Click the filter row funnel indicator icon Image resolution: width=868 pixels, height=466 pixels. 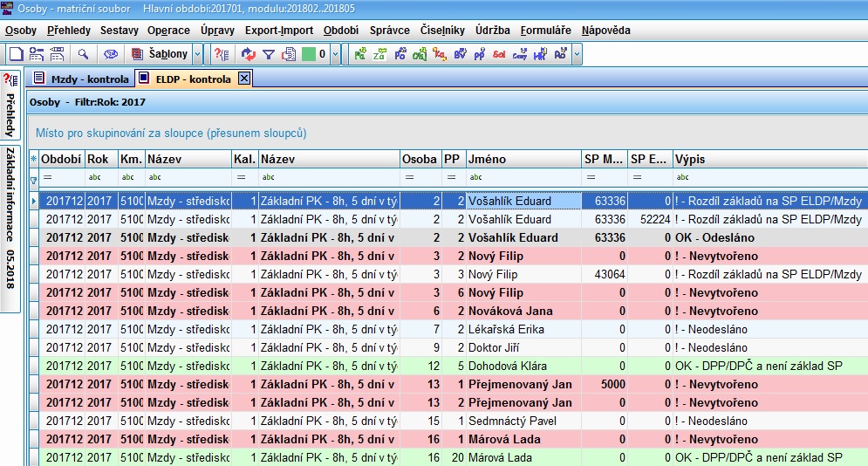coord(33,180)
